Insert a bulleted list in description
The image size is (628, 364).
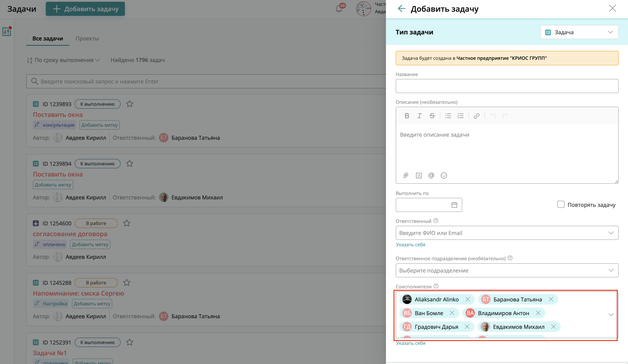tap(448, 116)
